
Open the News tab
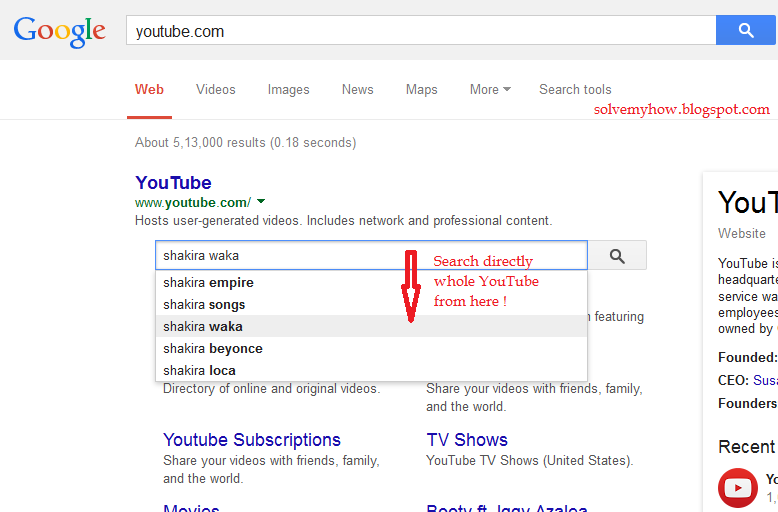(x=357, y=89)
